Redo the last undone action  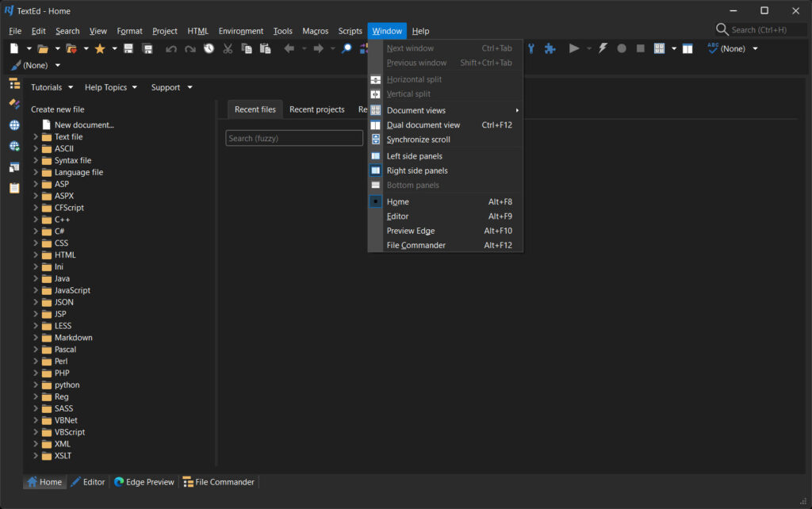(190, 48)
